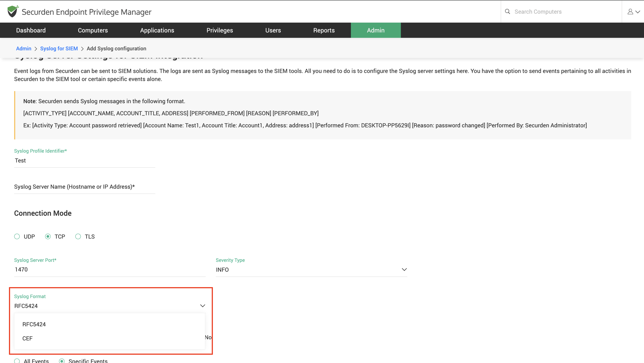Switch to the Applications tab
This screenshot has height=363, width=644.
157,30
